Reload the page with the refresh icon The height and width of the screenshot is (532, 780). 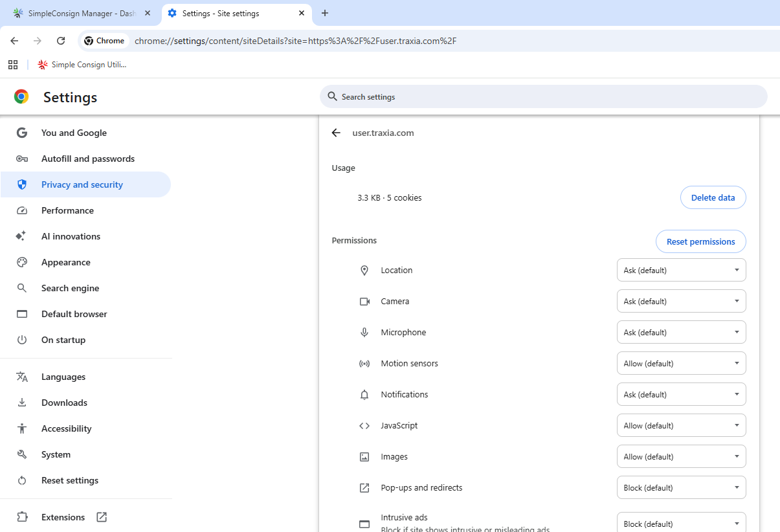tap(61, 41)
